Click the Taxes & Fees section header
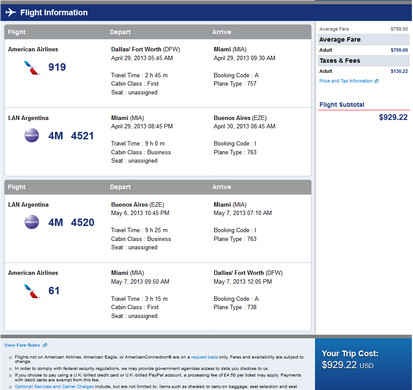This screenshot has height=390, width=413. (x=364, y=61)
